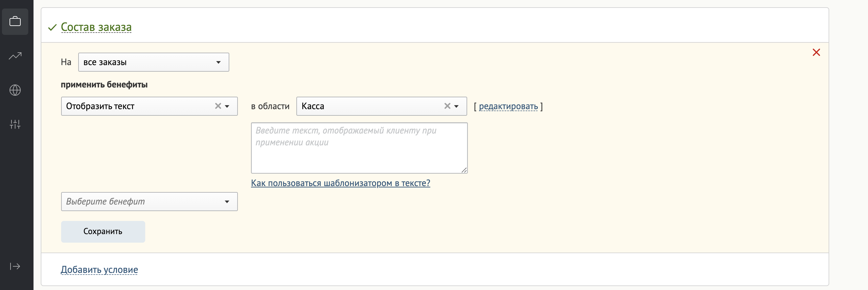Open the trending chart icon in the sidebar
The height and width of the screenshot is (290, 868).
tap(15, 56)
